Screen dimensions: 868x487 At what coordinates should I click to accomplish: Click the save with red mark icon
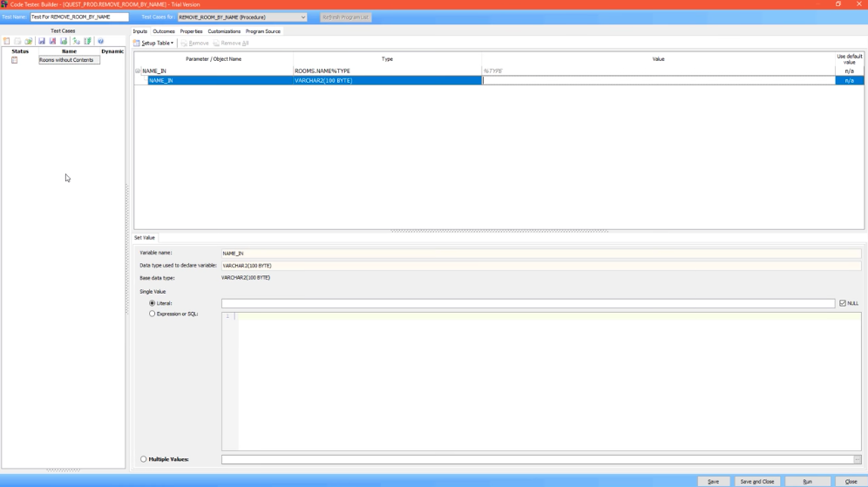tap(52, 41)
